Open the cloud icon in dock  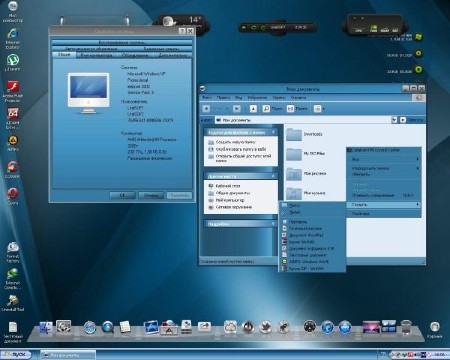coord(230,327)
